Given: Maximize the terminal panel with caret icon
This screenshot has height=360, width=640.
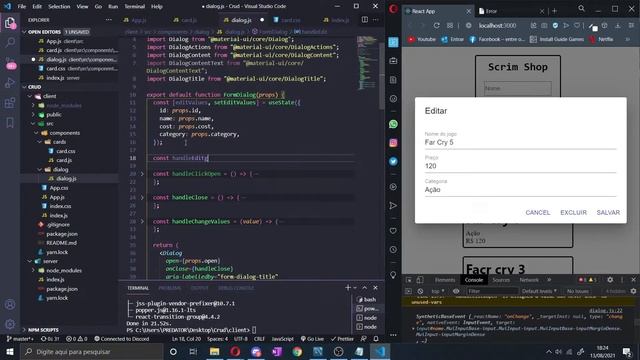Looking at the screenshot, I should pos(364,288).
